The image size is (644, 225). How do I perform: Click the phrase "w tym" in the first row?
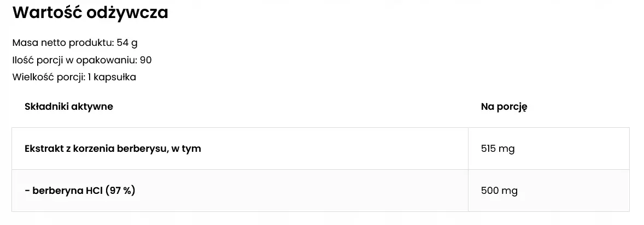point(186,149)
